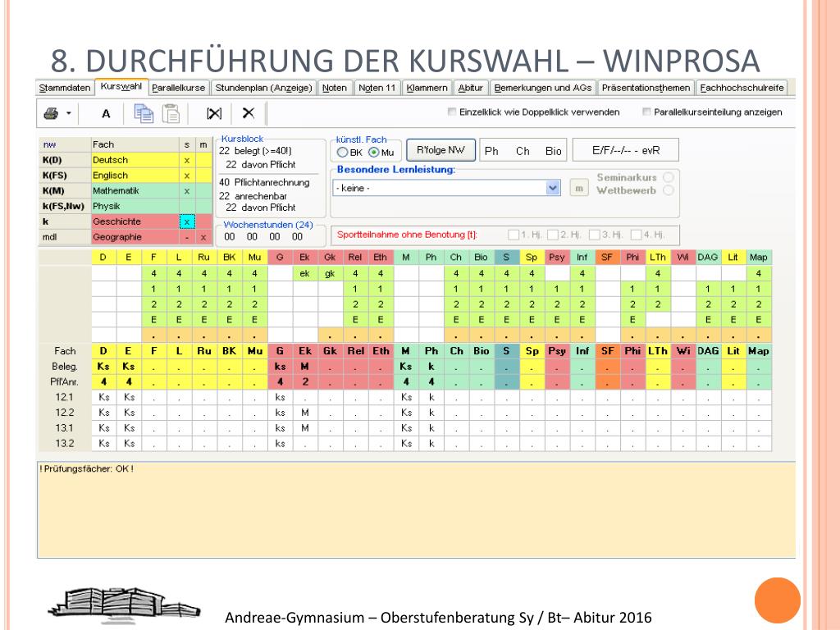This screenshot has width=840, height=630.
Task: Open the Stundenplan (Anzeige) tab
Action: pos(263,88)
